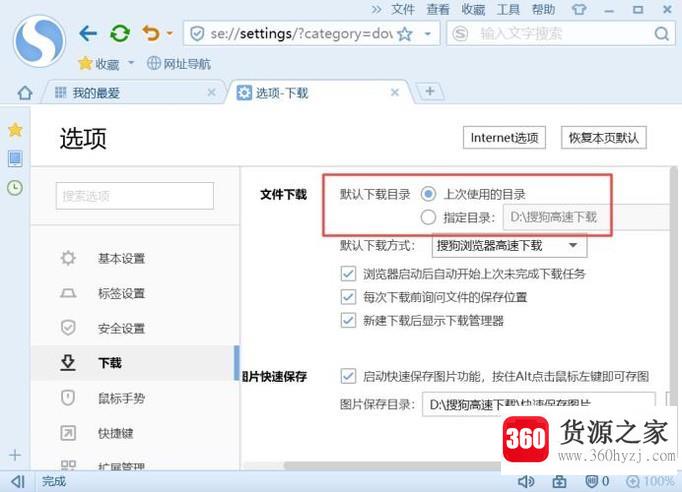Click the sidebar plus add icon
Screen dimensions: 682x492
15,455
